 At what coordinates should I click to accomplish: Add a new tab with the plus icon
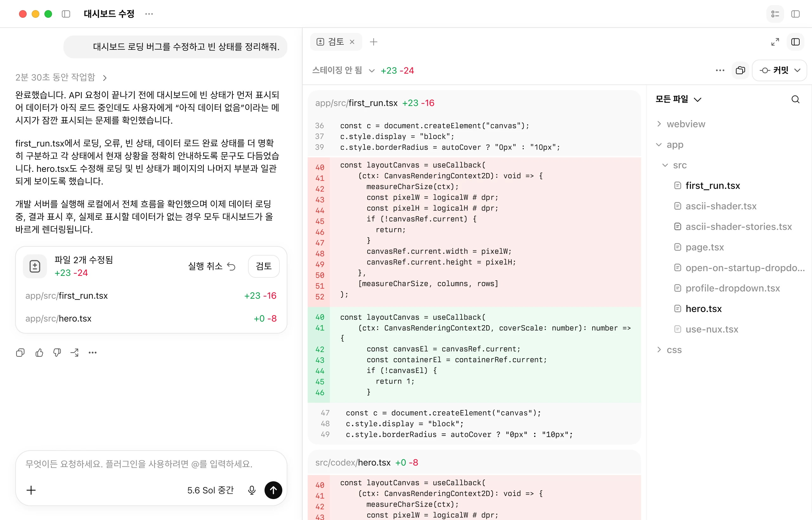click(373, 42)
